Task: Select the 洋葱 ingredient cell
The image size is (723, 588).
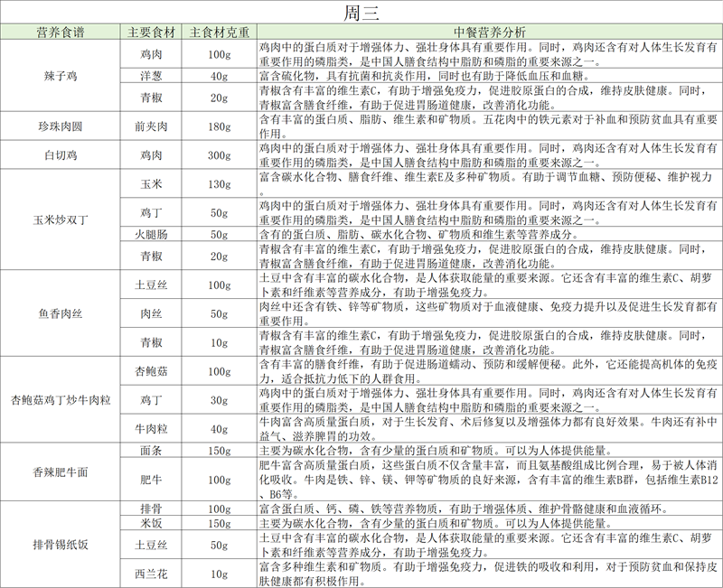Action: click(x=150, y=76)
